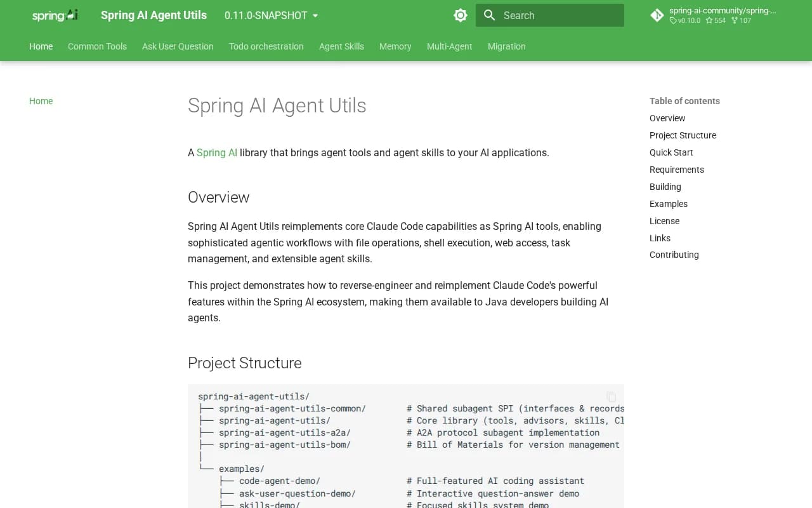Copy the project structure code block

point(611,397)
